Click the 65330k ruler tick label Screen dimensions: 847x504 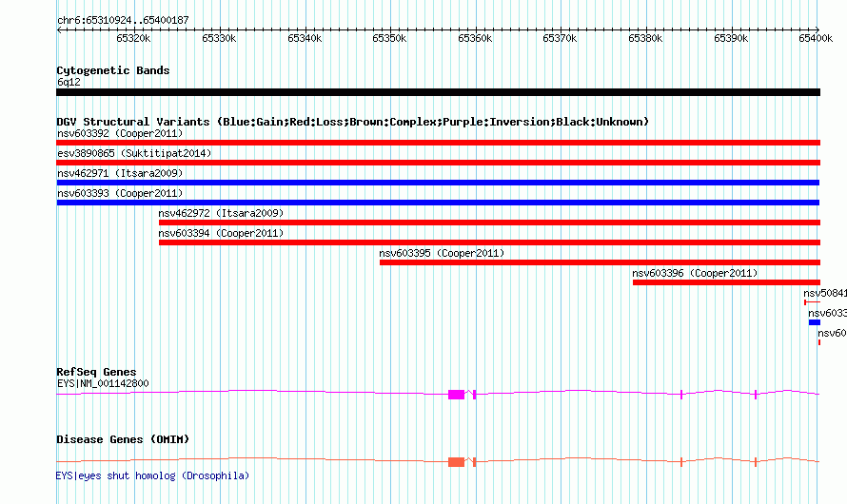pos(219,38)
